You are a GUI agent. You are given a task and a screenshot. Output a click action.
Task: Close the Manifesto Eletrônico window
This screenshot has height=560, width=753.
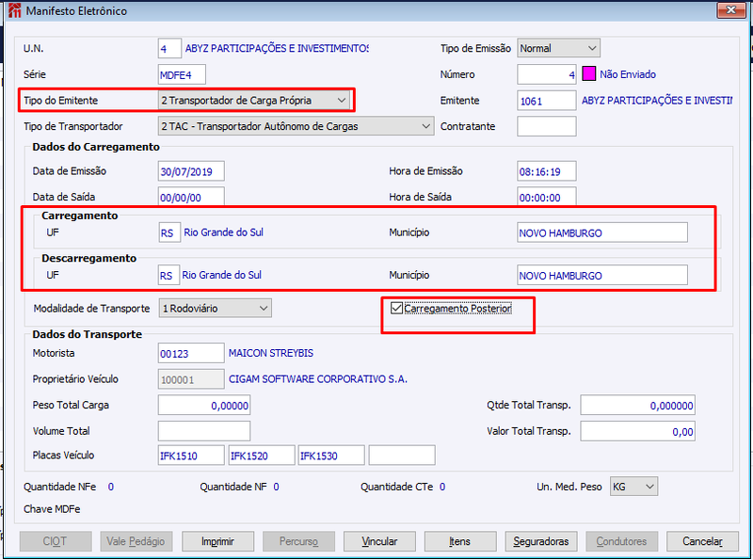point(731,10)
